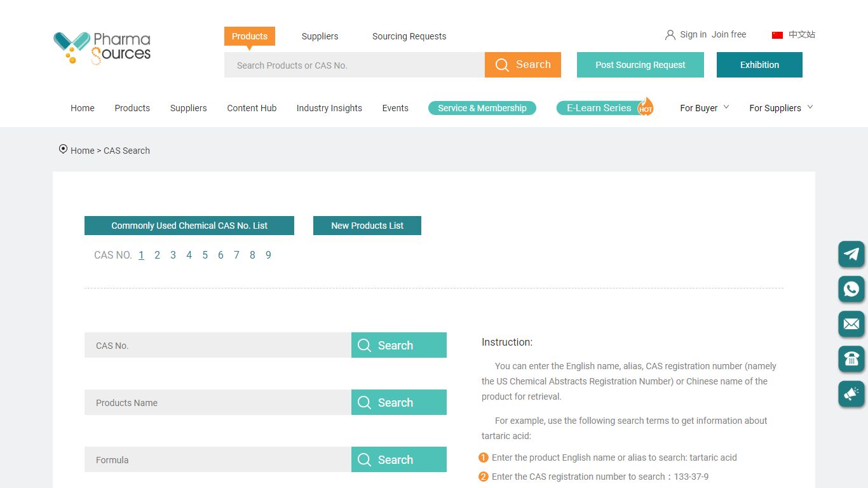Open the email envelope floating icon
The height and width of the screenshot is (488, 868).
851,324
